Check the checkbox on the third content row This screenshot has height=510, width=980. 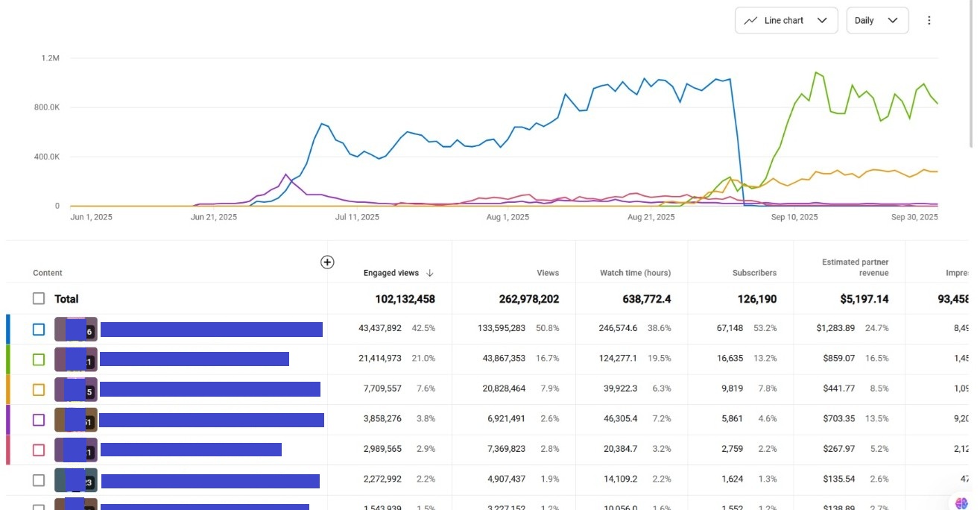38,388
